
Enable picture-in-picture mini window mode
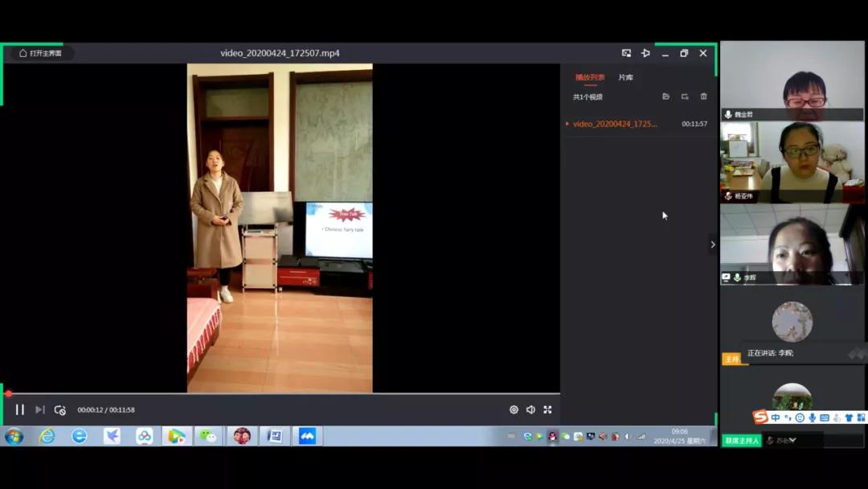coord(626,53)
